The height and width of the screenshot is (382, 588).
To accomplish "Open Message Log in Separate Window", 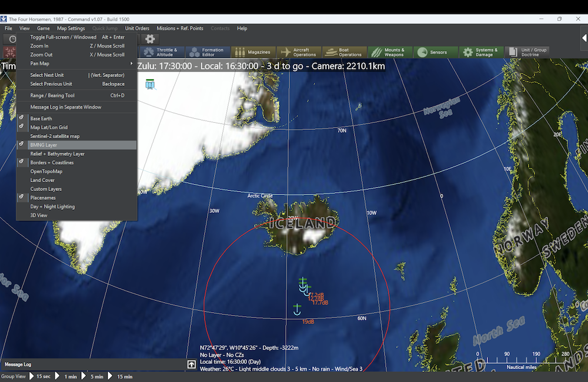I will [x=76, y=107].
